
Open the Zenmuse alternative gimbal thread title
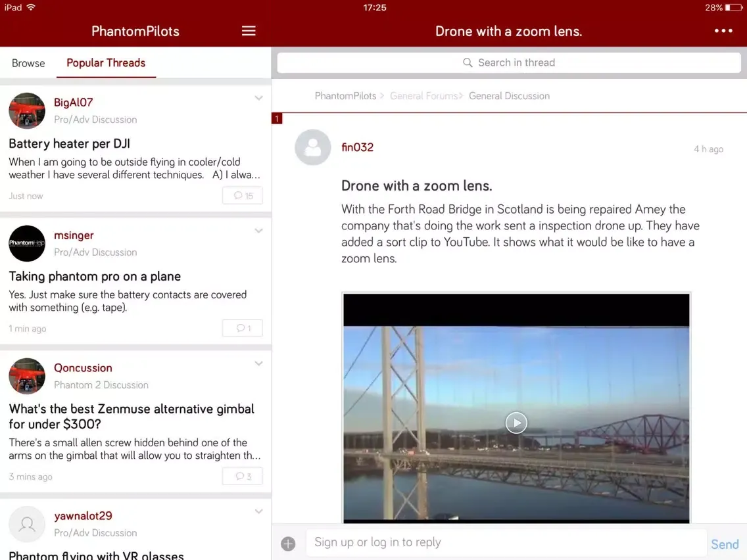(132, 416)
